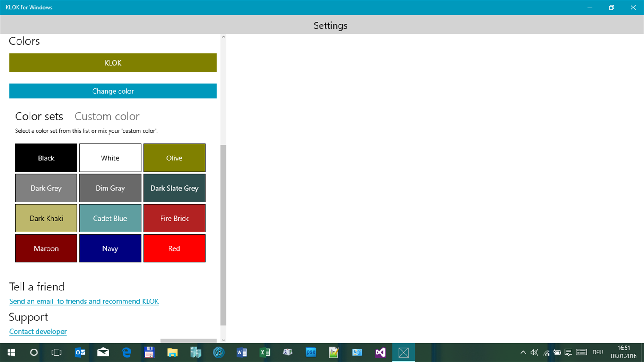Open the Mail app envelope icon
The height and width of the screenshot is (362, 644).
tap(103, 353)
